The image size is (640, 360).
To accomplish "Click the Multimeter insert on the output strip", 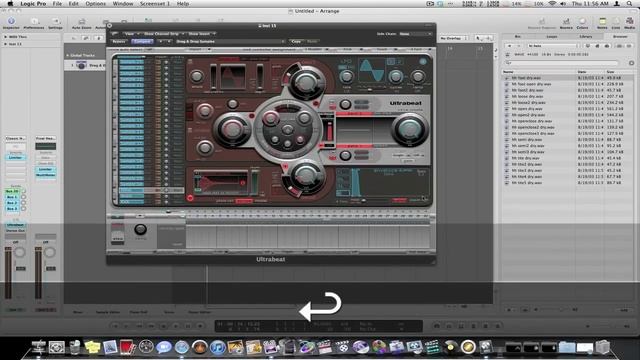I will click(46, 175).
